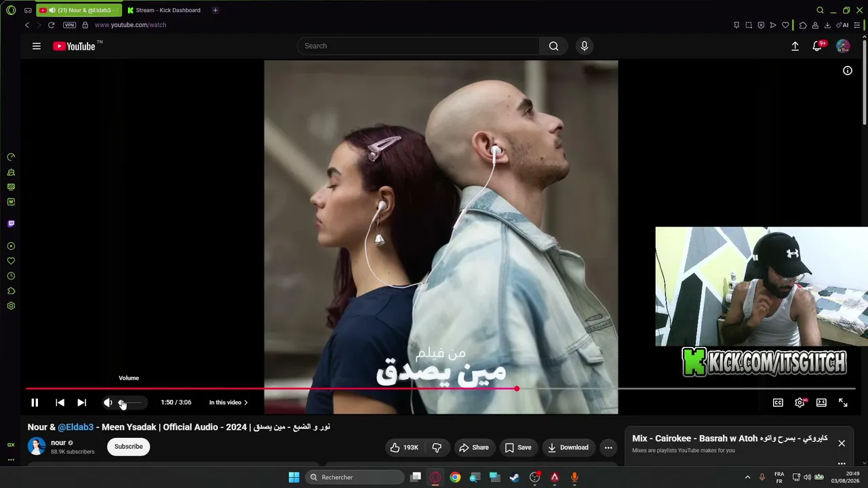
Task: Open a new browser tab
Action: [x=215, y=10]
